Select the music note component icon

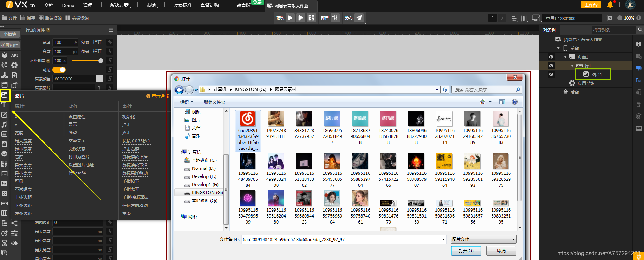(x=4, y=125)
